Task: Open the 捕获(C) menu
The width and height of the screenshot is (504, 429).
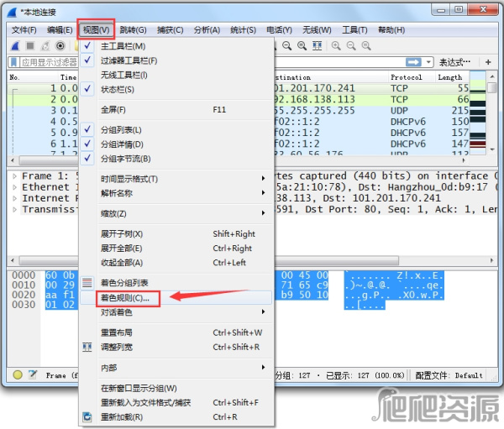Action: pyautogui.click(x=170, y=30)
